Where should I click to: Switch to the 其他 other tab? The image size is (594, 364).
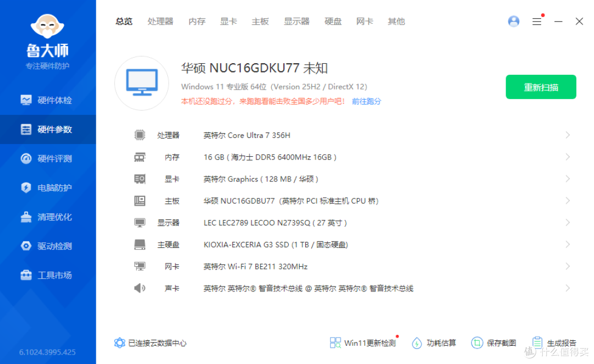coord(396,21)
